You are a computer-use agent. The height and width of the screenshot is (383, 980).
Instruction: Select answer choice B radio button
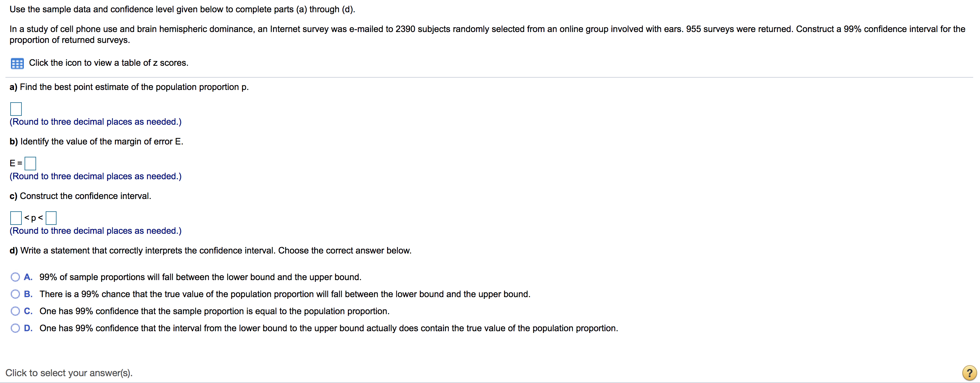[15, 294]
